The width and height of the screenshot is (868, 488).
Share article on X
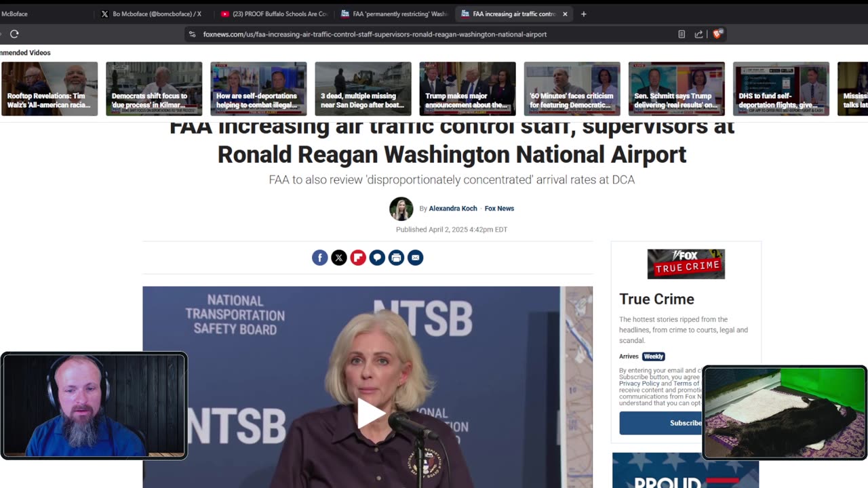339,258
